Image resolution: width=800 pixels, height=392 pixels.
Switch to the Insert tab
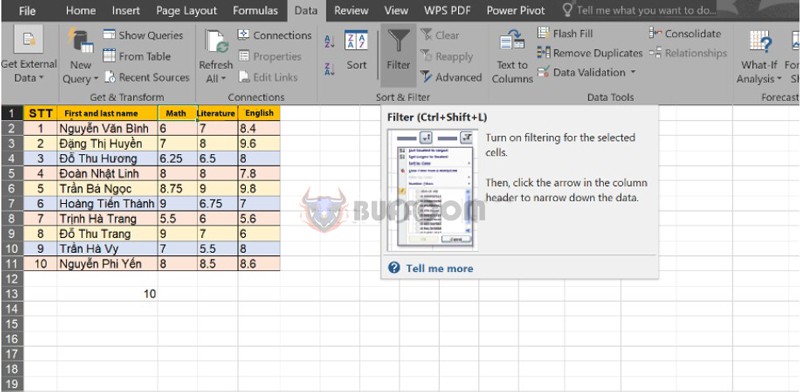tap(126, 10)
